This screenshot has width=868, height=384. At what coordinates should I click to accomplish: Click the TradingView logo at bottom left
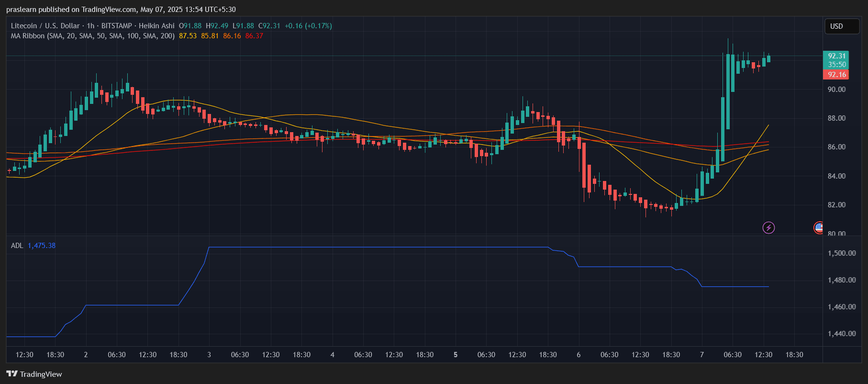(34, 374)
